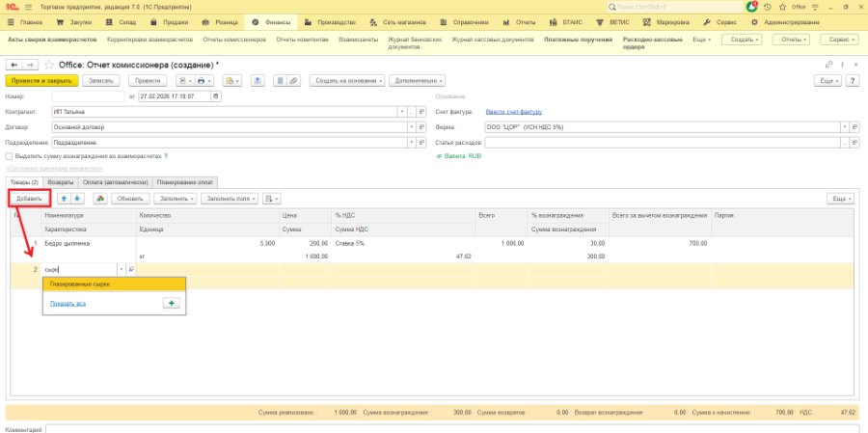The height and width of the screenshot is (433, 868).
Task: Click the Обновить button
Action: click(130, 199)
